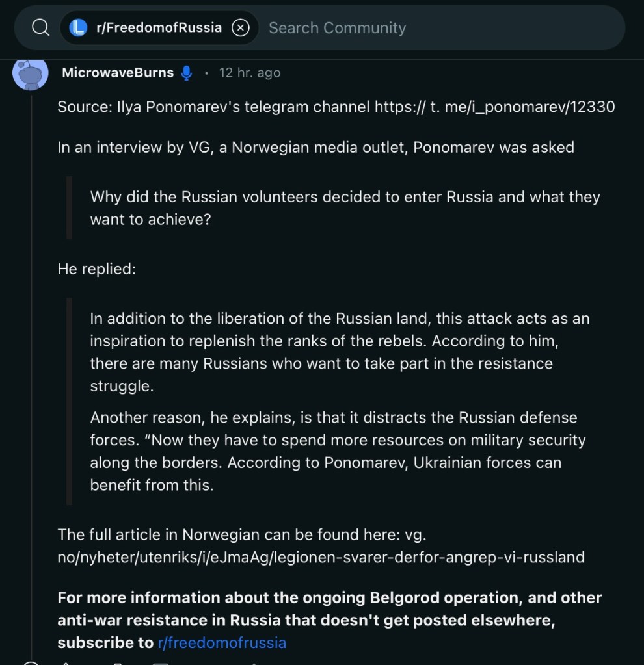The height and width of the screenshot is (665, 644).
Task: Click the search magnifier icon
Action: tap(40, 28)
